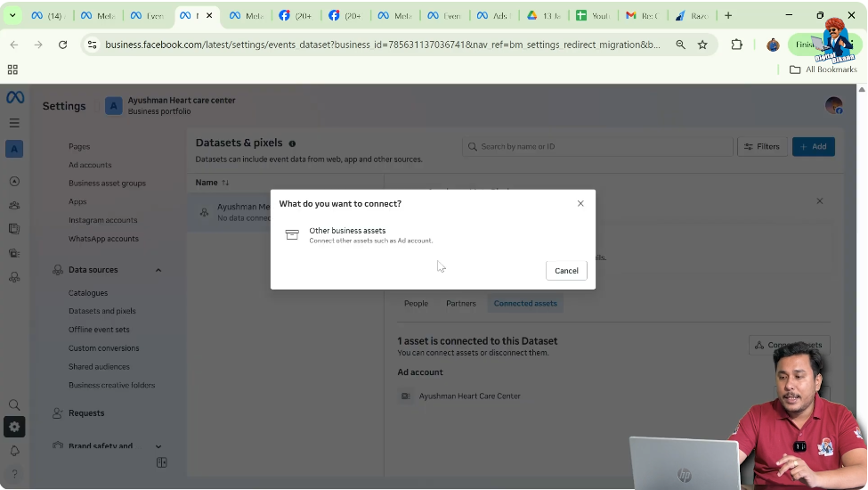
Task: Open notifications bell in sidebar
Action: [x=14, y=451]
